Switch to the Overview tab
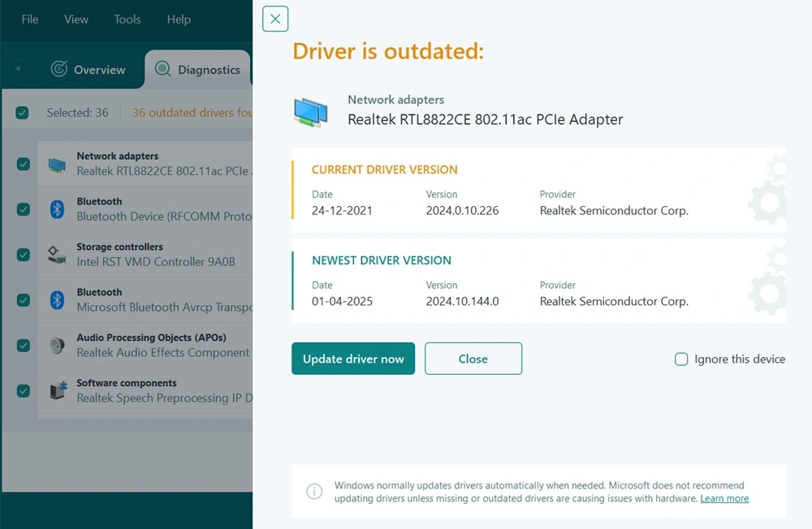 pyautogui.click(x=88, y=69)
